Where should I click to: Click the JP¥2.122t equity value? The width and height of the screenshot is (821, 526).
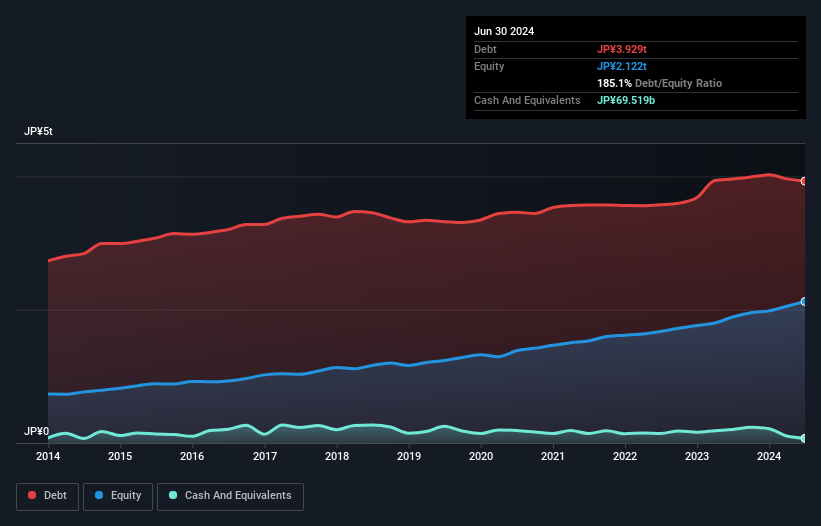(x=622, y=66)
